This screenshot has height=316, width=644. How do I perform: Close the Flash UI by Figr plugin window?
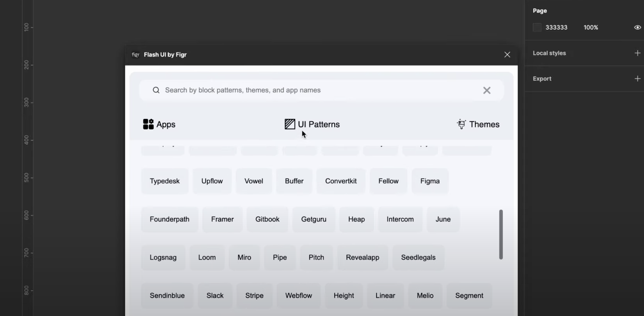(x=507, y=55)
